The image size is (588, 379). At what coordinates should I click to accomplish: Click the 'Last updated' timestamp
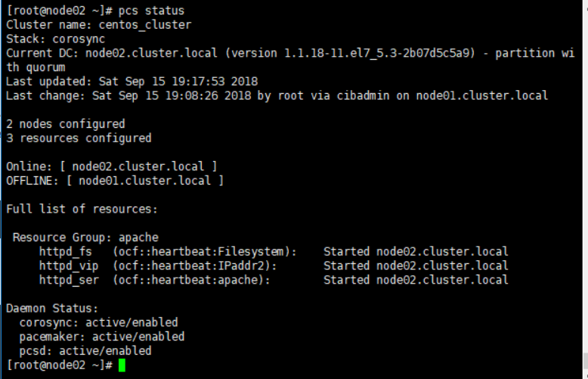tap(178, 82)
